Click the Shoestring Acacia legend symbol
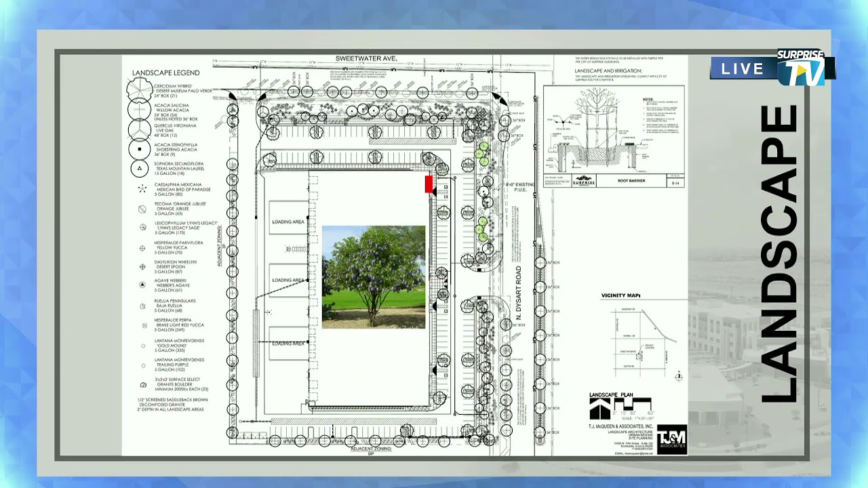Image resolution: width=868 pixels, height=488 pixels. (x=140, y=149)
